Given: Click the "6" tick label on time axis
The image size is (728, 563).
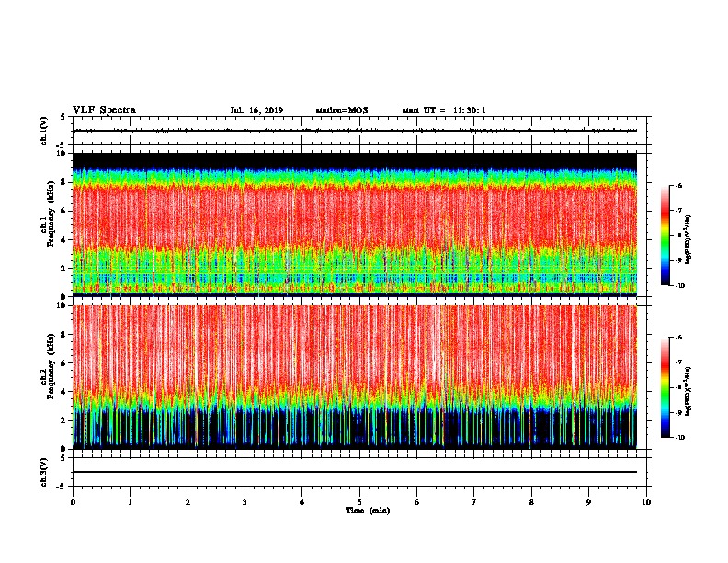Looking at the screenshot, I should click(x=417, y=501).
